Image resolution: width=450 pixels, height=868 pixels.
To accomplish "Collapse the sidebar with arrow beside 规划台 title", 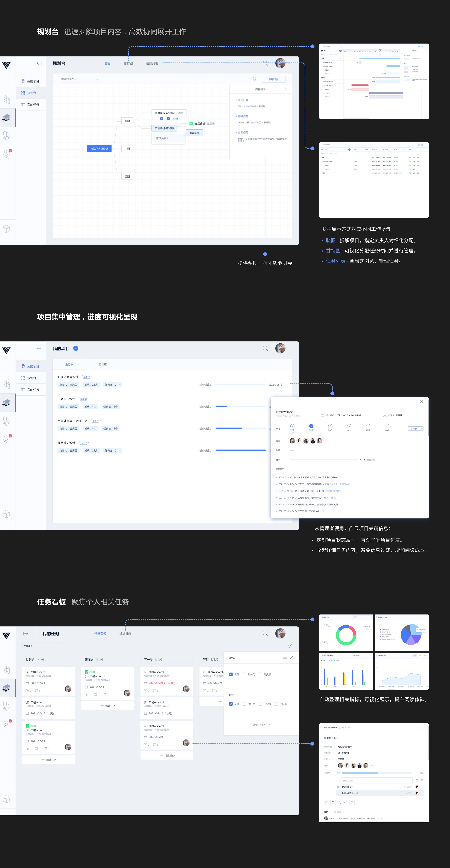I will point(39,63).
